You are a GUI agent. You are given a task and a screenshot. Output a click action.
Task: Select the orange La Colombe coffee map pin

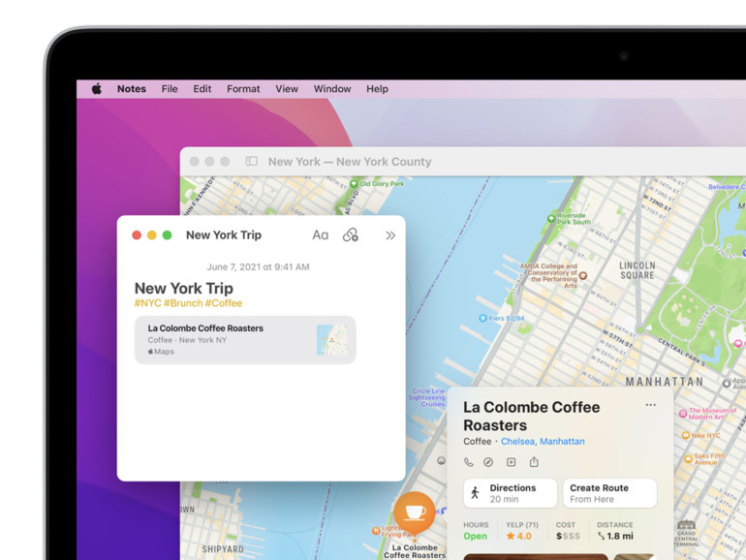[x=415, y=513]
